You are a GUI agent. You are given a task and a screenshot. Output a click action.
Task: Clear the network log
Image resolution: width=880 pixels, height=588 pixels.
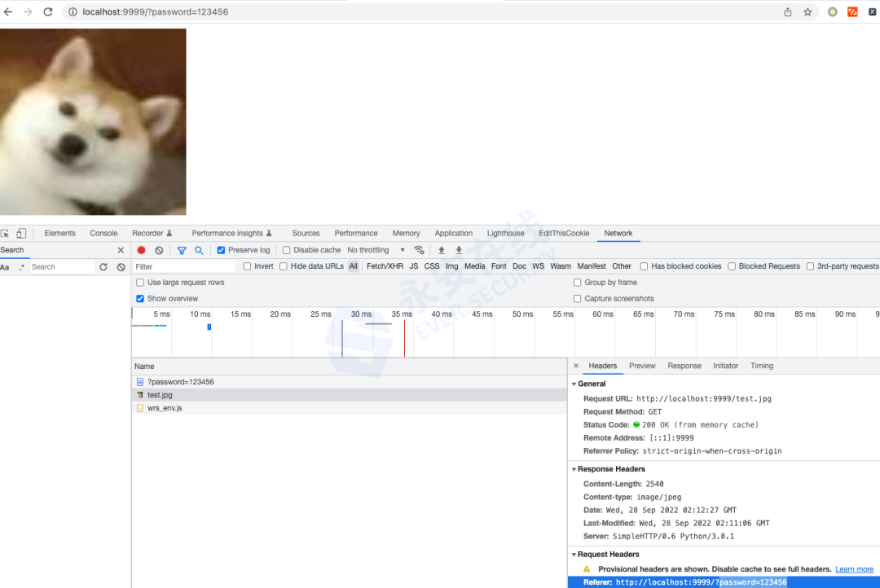[160, 250]
